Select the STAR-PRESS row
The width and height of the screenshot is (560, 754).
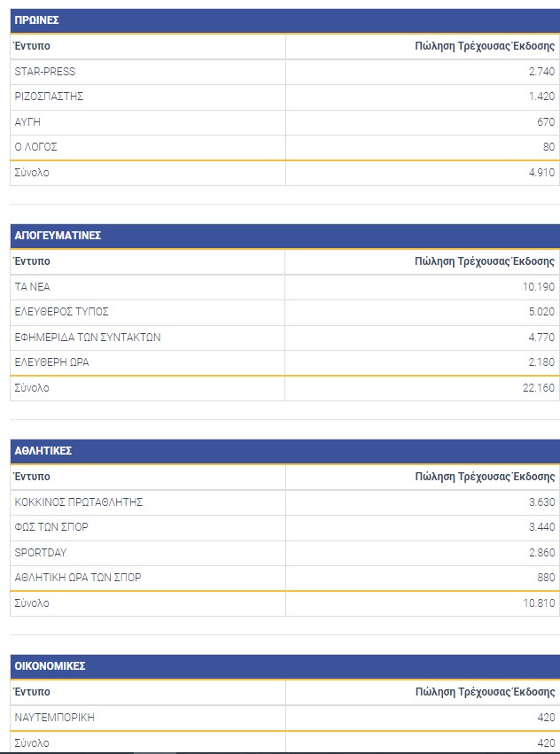click(45, 72)
